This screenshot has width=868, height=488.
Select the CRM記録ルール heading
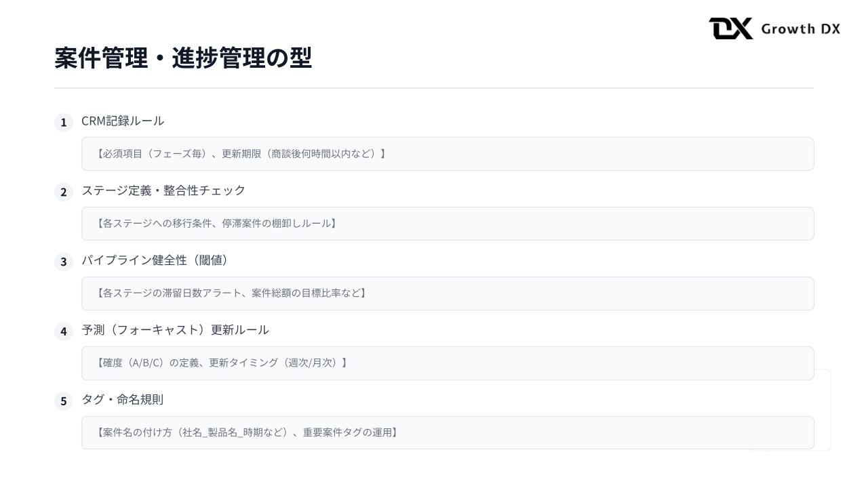pos(123,121)
